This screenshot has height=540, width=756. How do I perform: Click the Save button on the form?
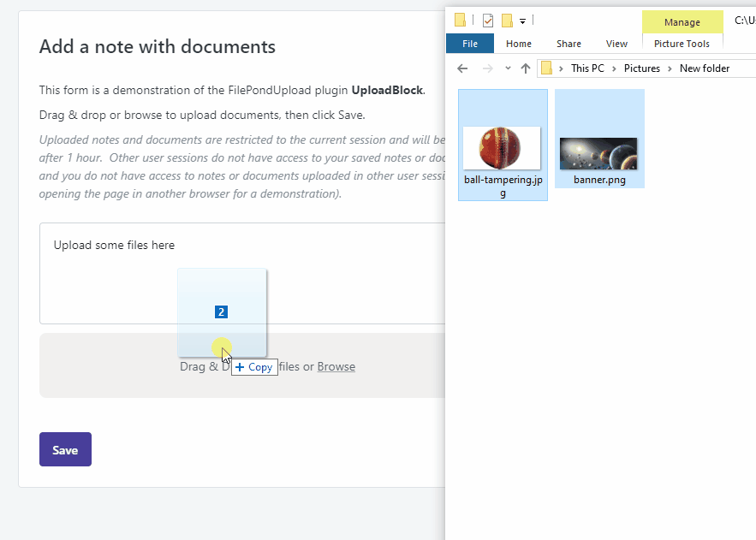click(x=65, y=448)
